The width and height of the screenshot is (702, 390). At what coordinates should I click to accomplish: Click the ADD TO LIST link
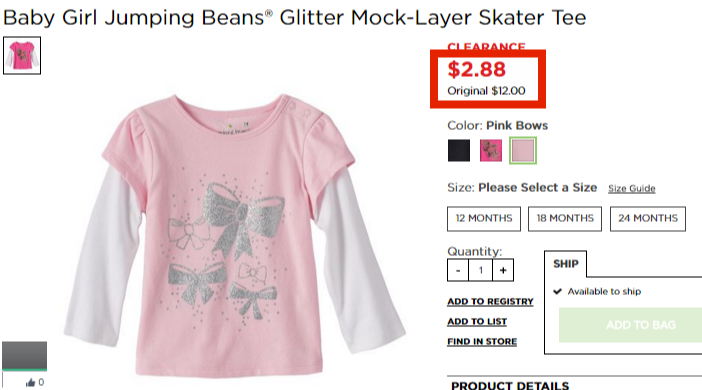click(x=477, y=321)
